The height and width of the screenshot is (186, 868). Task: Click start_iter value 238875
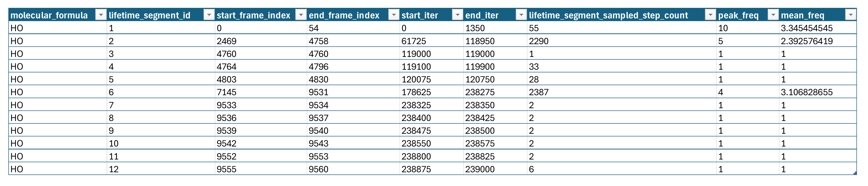[416, 169]
